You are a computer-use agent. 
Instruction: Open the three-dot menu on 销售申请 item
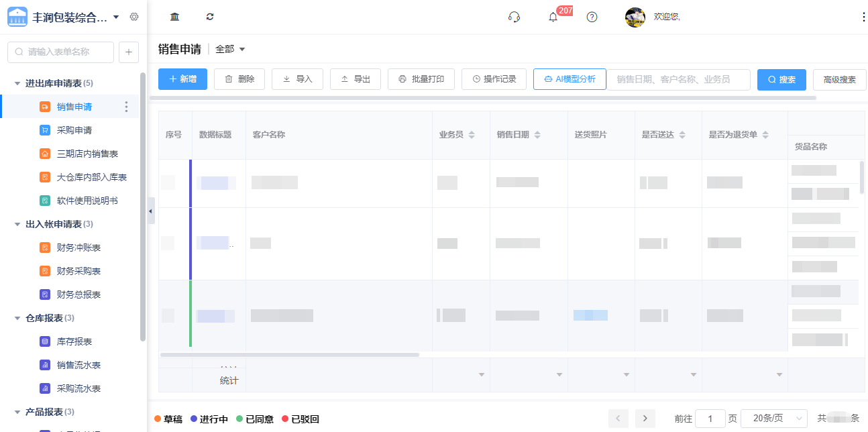pyautogui.click(x=126, y=107)
